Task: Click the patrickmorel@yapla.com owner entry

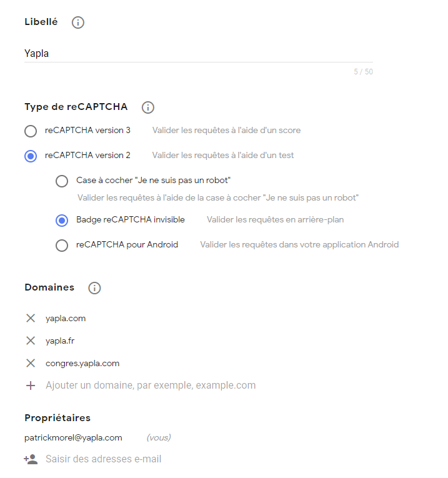Action: tap(73, 438)
